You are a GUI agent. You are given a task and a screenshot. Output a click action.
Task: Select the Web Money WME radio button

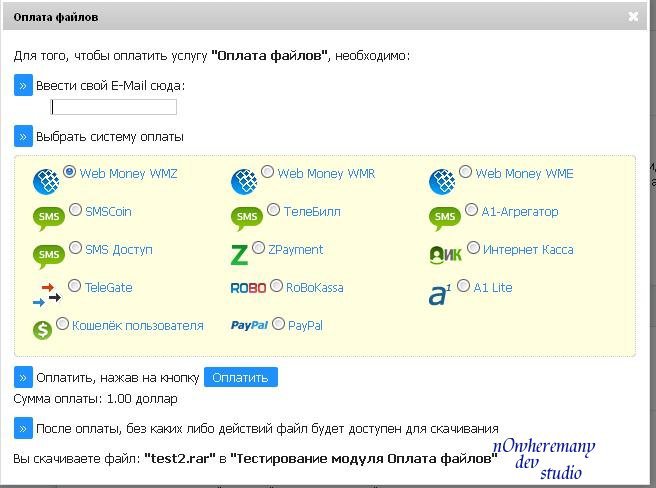465,172
